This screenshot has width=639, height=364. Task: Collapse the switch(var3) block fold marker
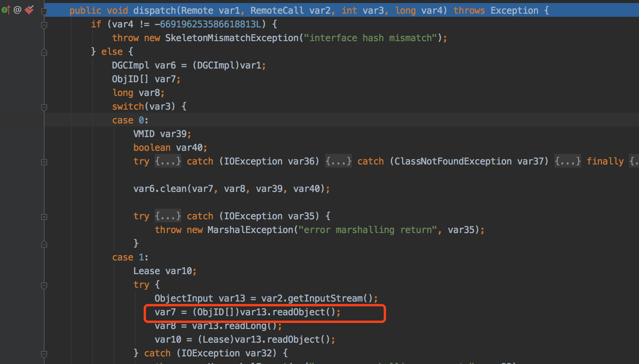click(44, 107)
